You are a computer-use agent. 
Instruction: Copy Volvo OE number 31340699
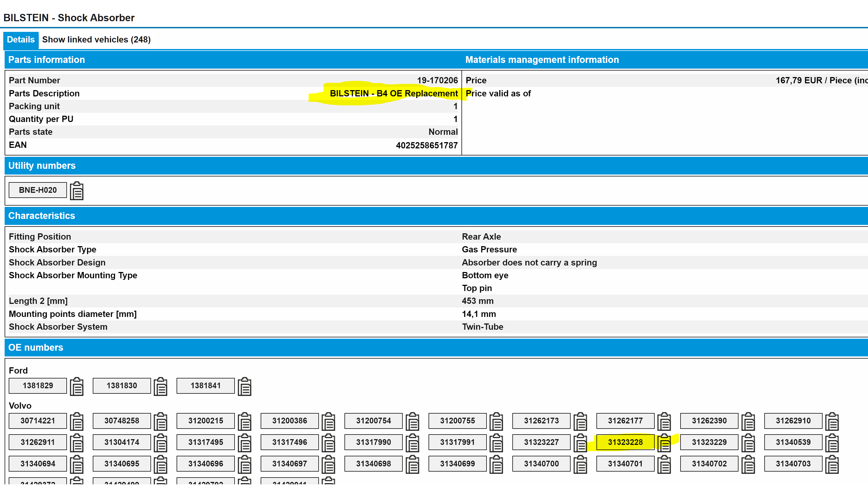tap(496, 465)
